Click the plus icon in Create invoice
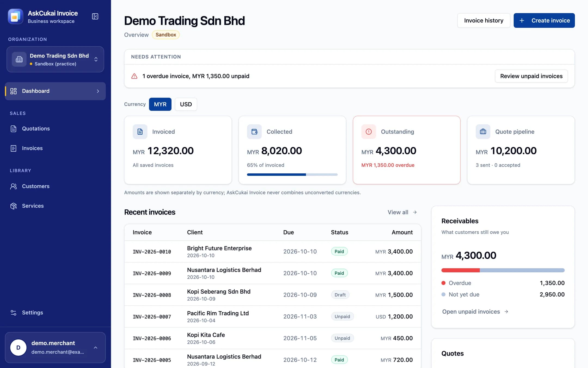The image size is (588, 368). pos(522,20)
